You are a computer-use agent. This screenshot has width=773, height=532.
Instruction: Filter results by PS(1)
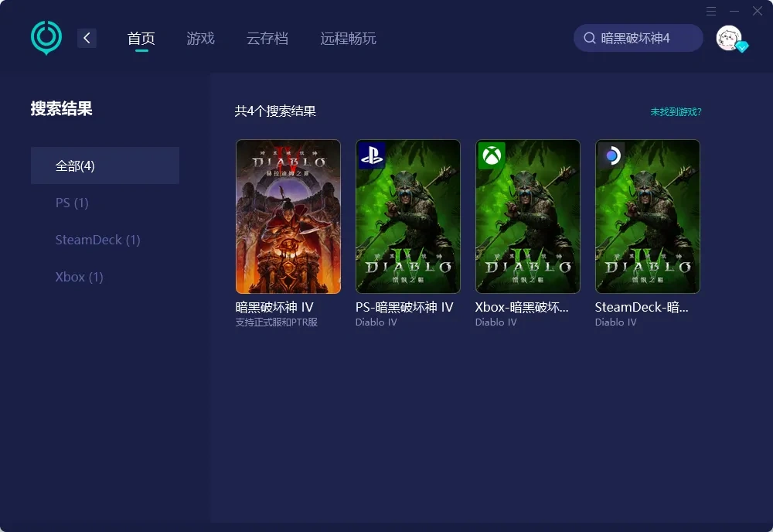(x=71, y=203)
